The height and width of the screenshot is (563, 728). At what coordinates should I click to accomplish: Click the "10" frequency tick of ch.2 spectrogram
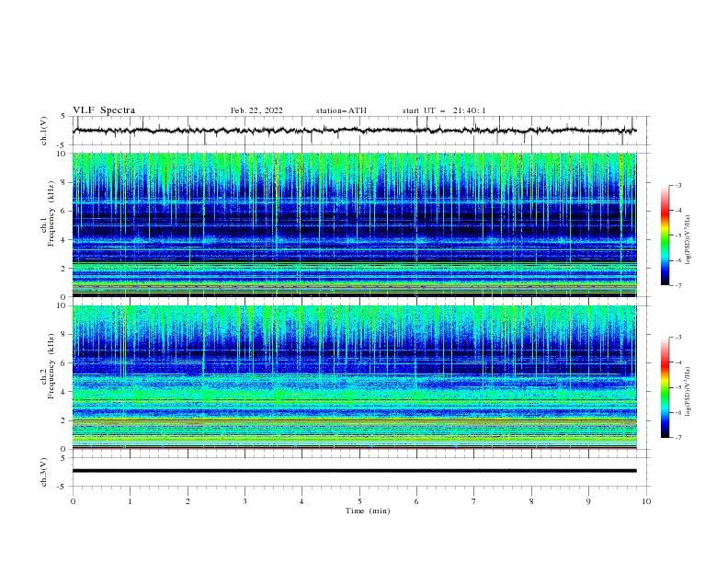coord(62,305)
